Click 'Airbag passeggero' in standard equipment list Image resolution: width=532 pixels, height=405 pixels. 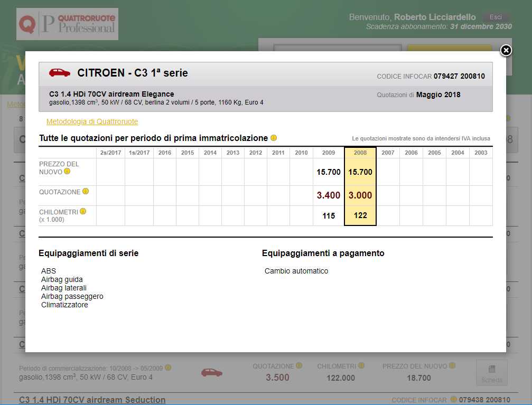click(72, 296)
